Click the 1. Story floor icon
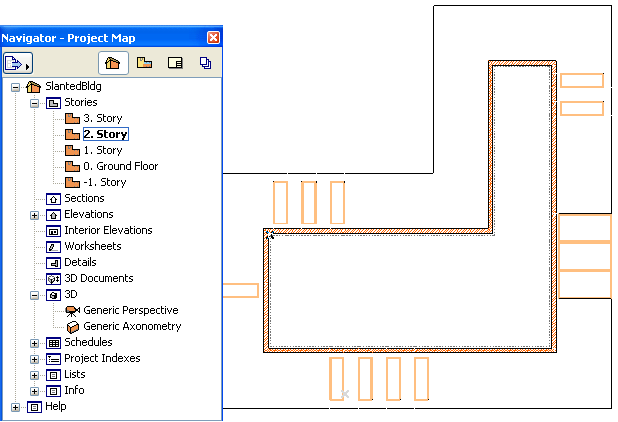This screenshot has width=618, height=422. click(x=73, y=151)
